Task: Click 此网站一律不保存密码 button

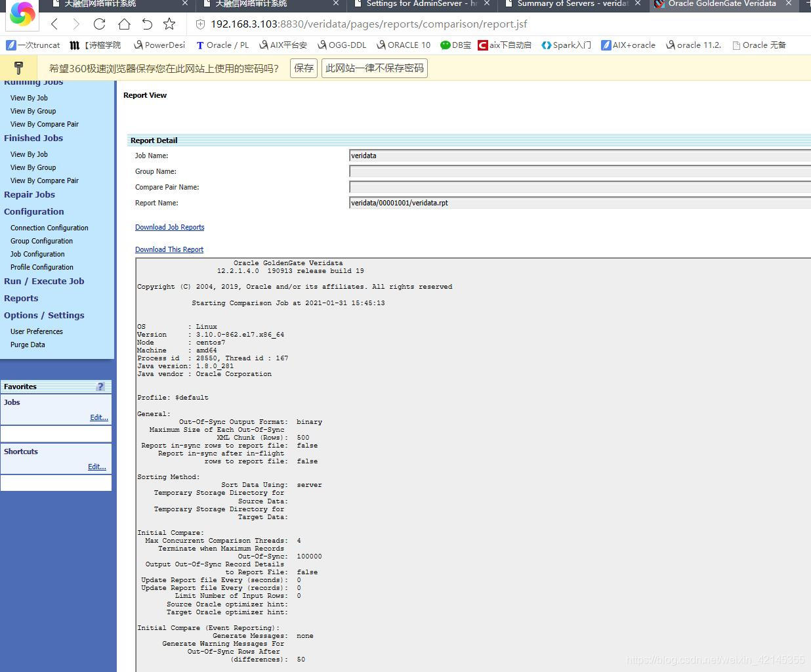Action: click(x=375, y=68)
